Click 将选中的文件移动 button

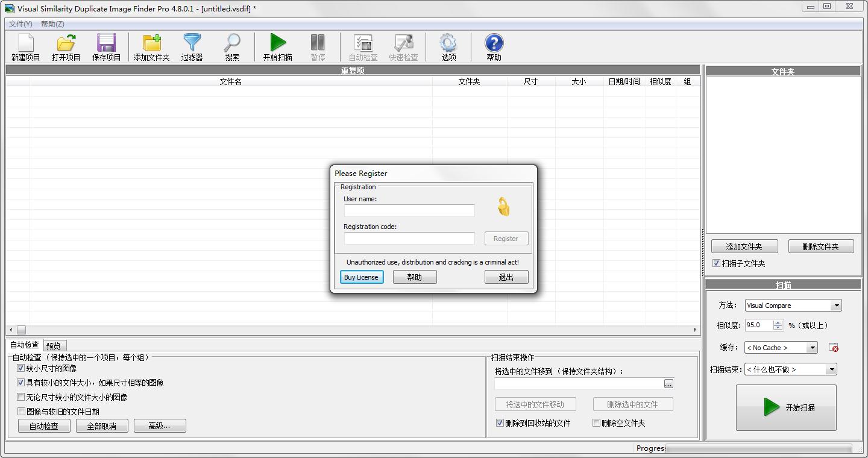[535, 404]
